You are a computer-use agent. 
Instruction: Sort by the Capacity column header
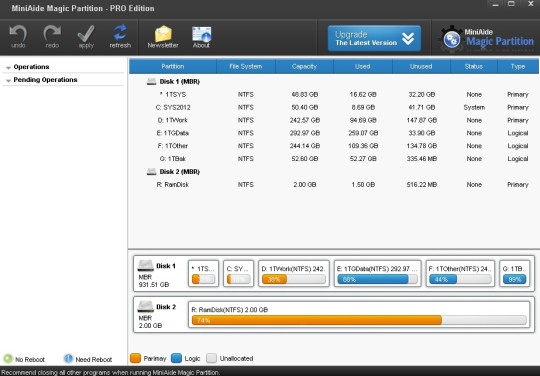click(304, 66)
